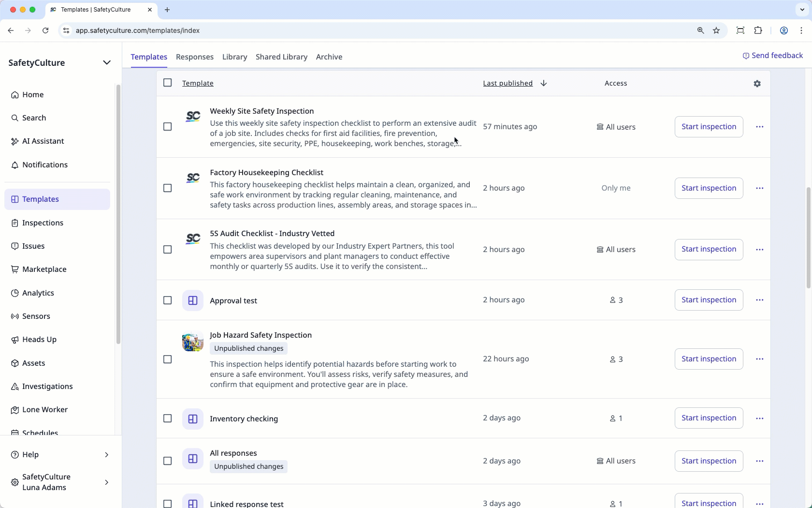Toggle the select-all templates checkbox
The height and width of the screenshot is (508, 812).
pos(167,83)
